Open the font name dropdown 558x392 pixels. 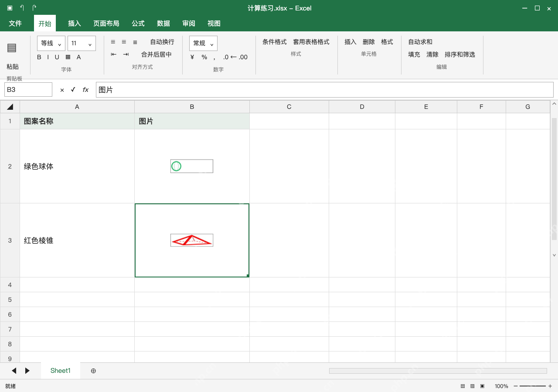click(51, 43)
